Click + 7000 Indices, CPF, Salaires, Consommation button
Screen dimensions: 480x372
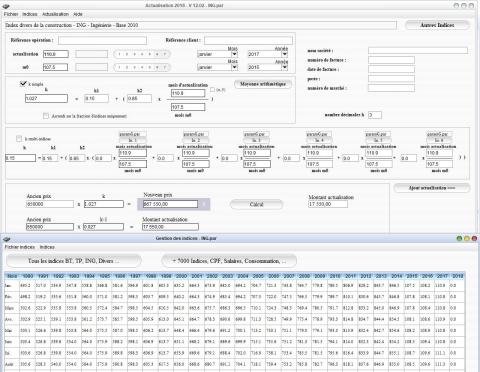pos(229,261)
